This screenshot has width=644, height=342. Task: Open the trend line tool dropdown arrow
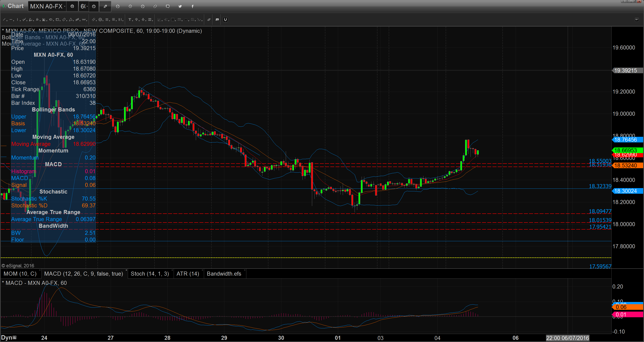(x=7, y=21)
